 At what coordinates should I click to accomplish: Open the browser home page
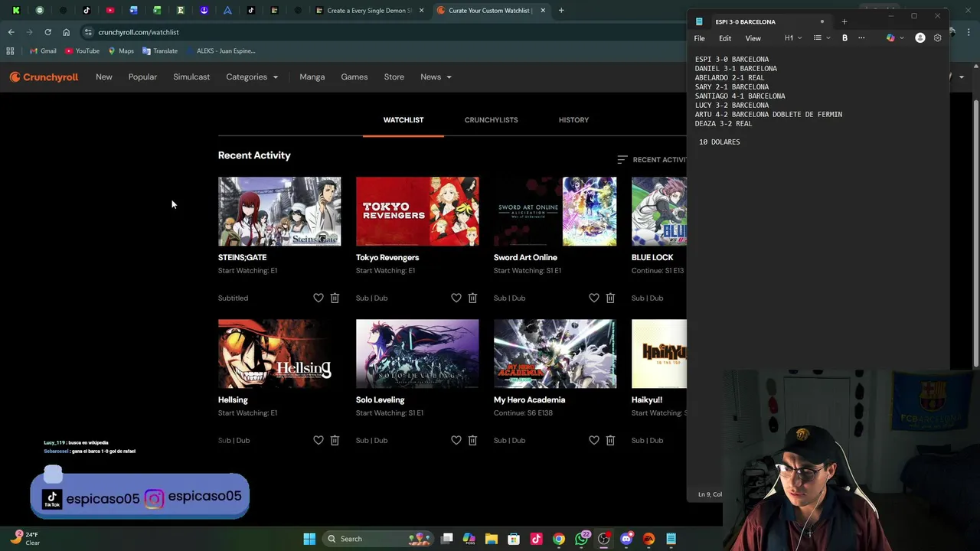66,32
